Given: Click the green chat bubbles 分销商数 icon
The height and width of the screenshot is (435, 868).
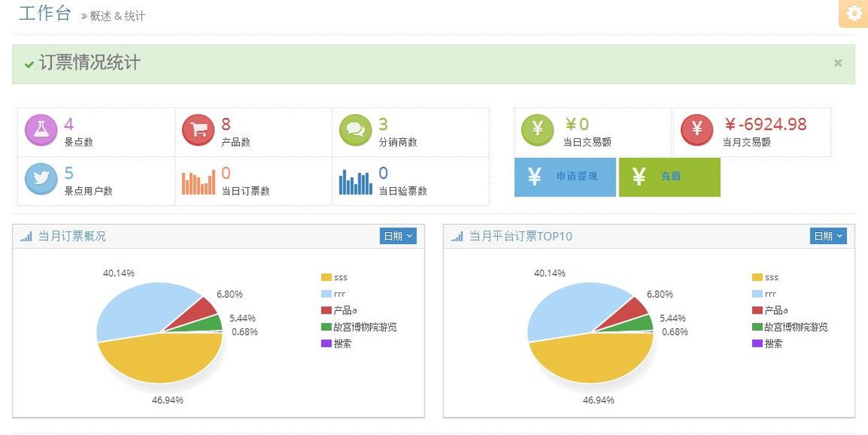Looking at the screenshot, I should pos(355,130).
